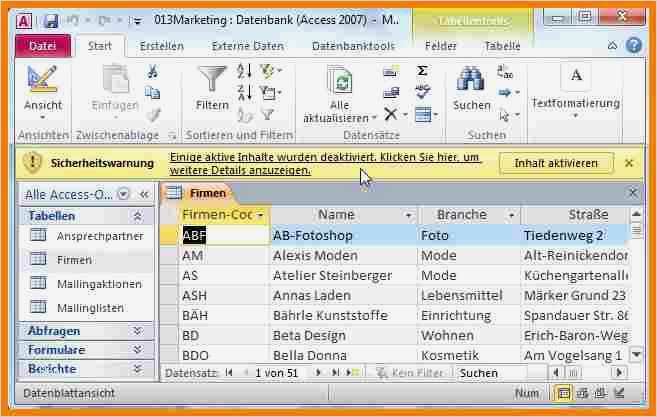Expand the Formulare group
657x417 pixels.
[x=137, y=350]
